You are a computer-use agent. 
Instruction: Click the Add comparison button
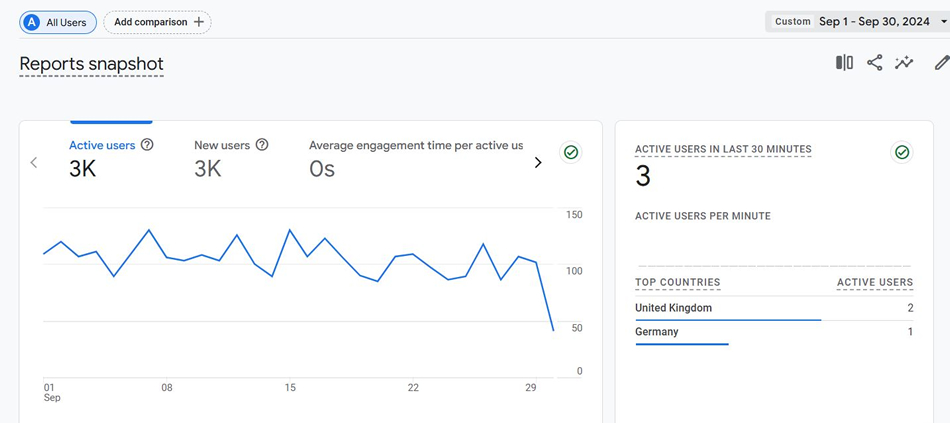point(158,22)
